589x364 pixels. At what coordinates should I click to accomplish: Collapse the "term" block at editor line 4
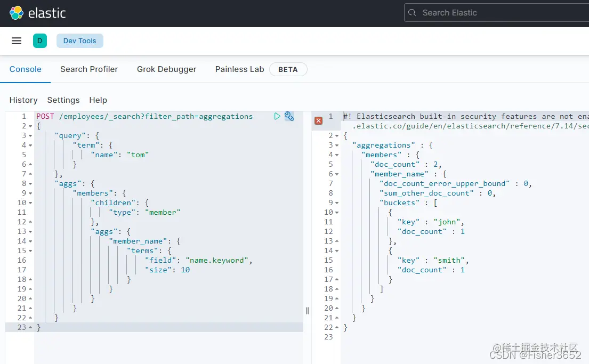(x=30, y=145)
